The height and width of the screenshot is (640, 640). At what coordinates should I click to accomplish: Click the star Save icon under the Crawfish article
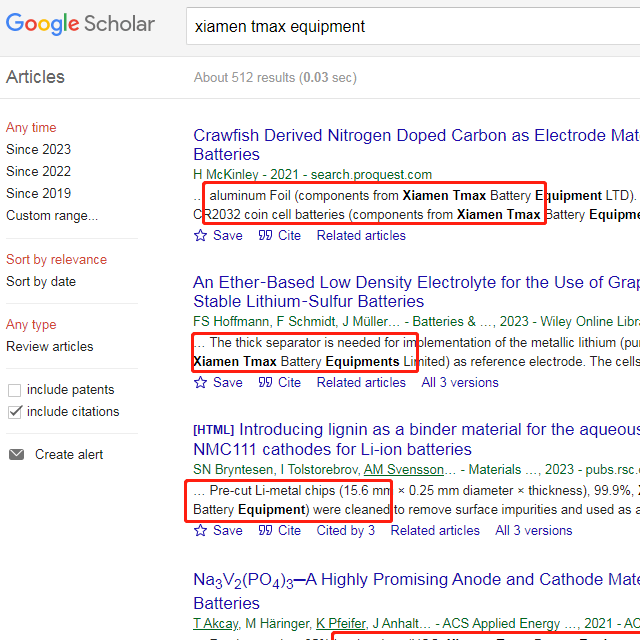pyautogui.click(x=200, y=236)
